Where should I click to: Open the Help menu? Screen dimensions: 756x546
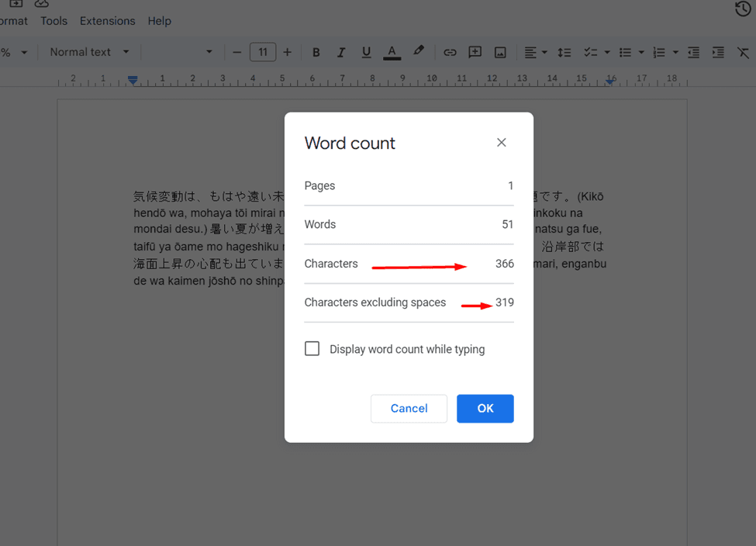pos(160,21)
